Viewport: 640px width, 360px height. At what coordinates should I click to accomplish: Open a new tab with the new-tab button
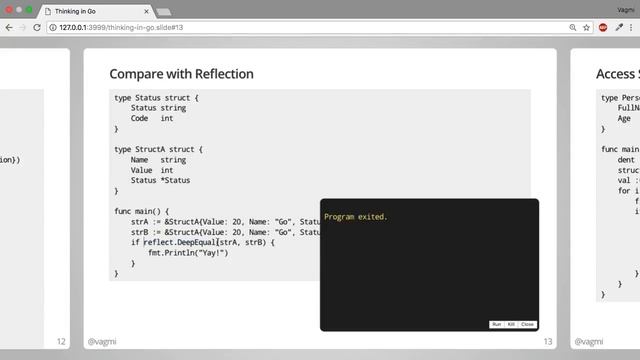(164, 12)
